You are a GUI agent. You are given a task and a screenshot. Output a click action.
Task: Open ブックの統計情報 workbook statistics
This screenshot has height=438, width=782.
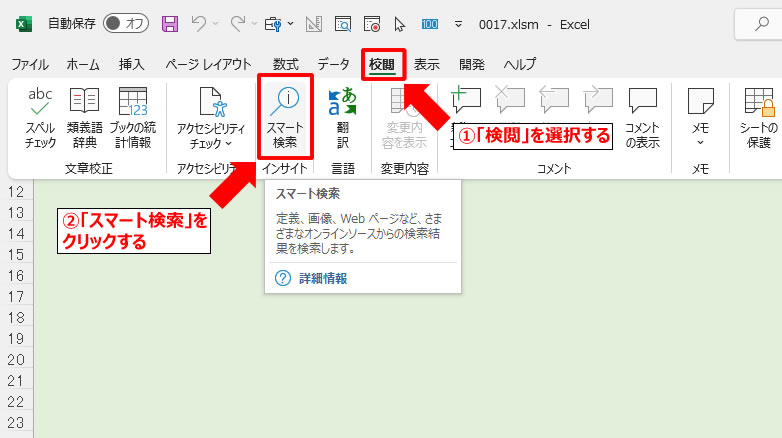pyautogui.click(x=131, y=118)
